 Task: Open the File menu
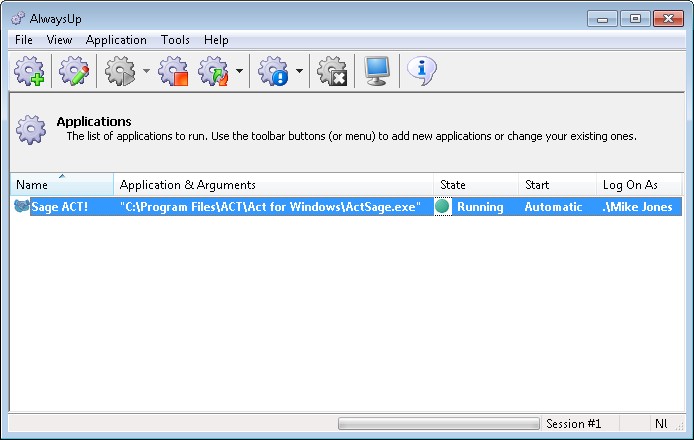pyautogui.click(x=23, y=40)
